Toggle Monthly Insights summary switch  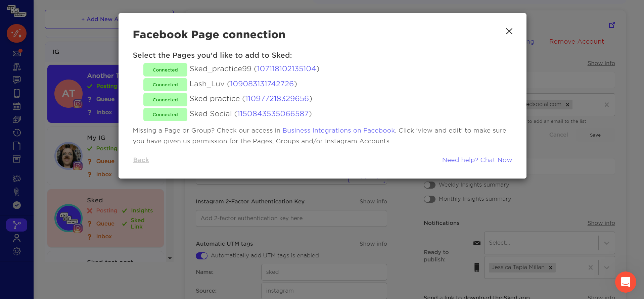click(x=429, y=199)
